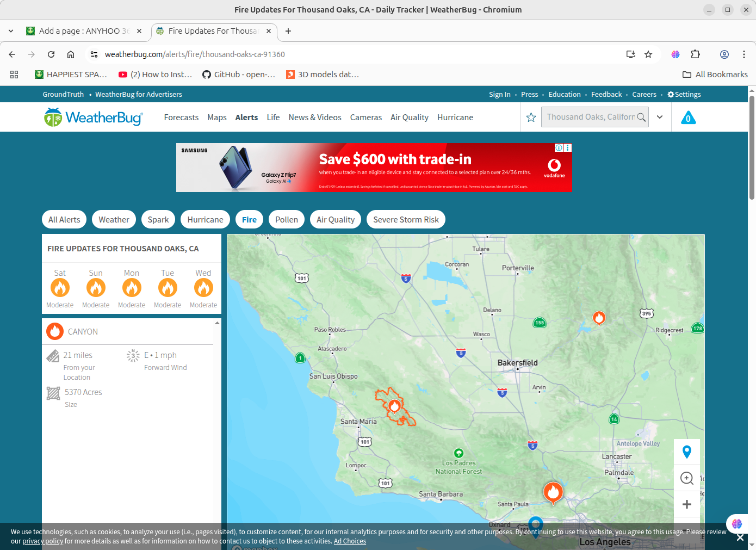Open the AdChoices info icon on ad
The width and height of the screenshot is (756, 550).
click(x=559, y=148)
